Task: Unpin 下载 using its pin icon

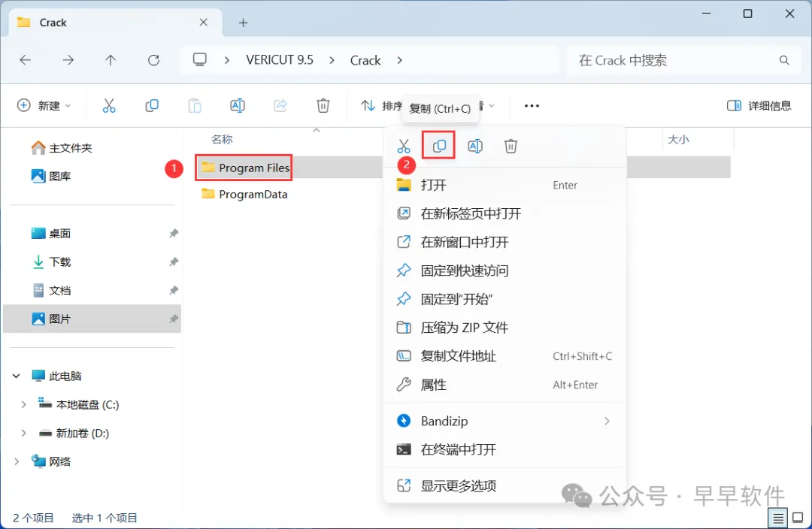Action: (x=174, y=262)
